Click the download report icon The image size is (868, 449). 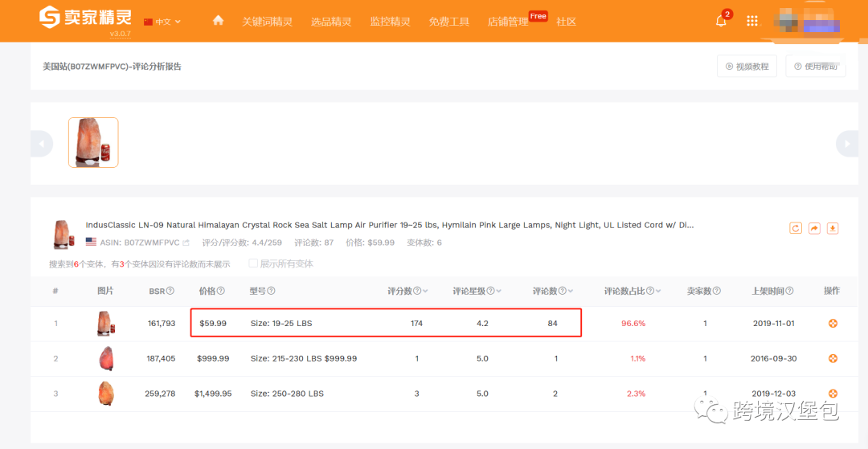pos(833,228)
